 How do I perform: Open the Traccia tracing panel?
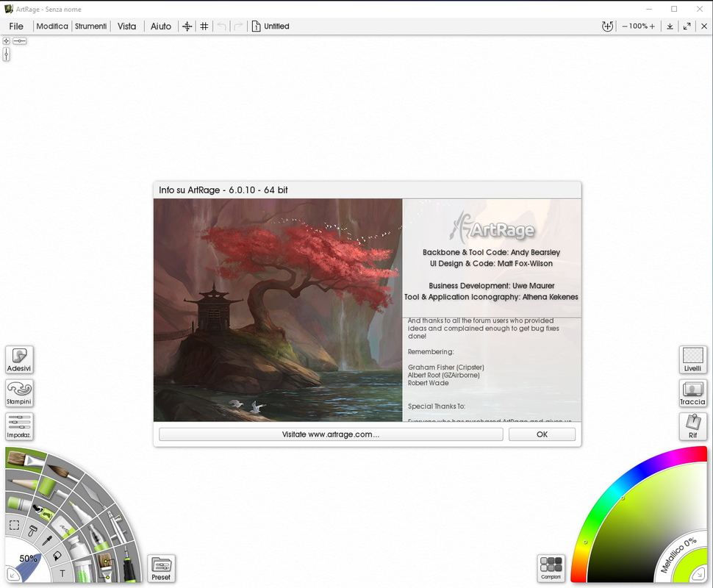[x=692, y=393]
